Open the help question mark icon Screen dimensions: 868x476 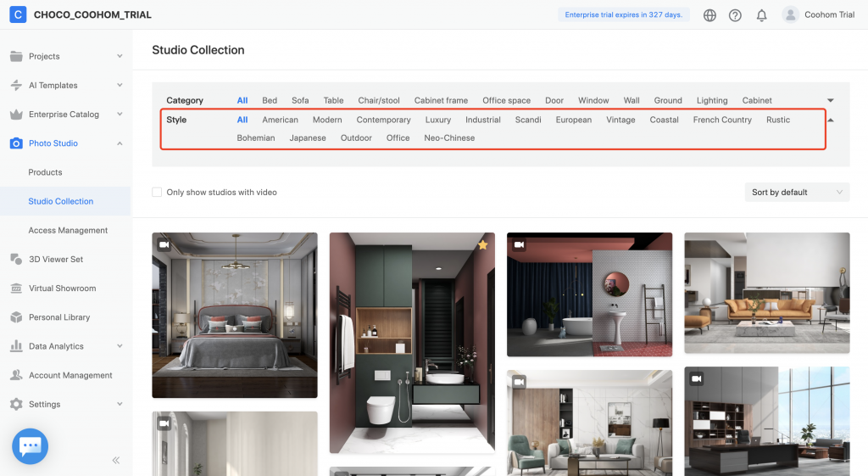pyautogui.click(x=735, y=15)
